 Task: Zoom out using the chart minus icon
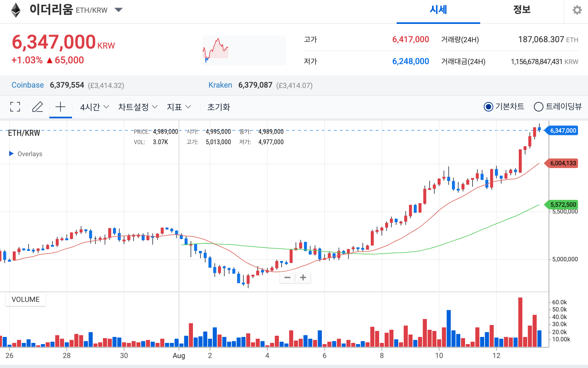coord(287,277)
